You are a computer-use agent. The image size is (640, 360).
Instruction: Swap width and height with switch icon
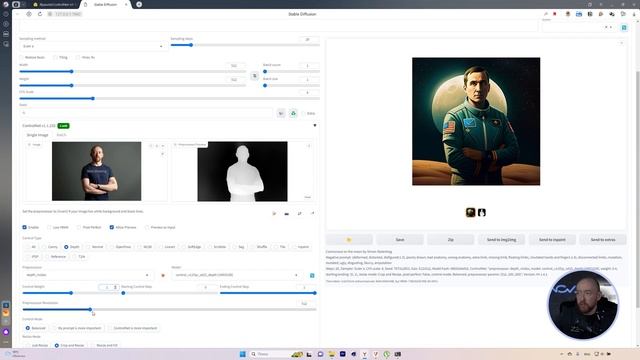(255, 76)
